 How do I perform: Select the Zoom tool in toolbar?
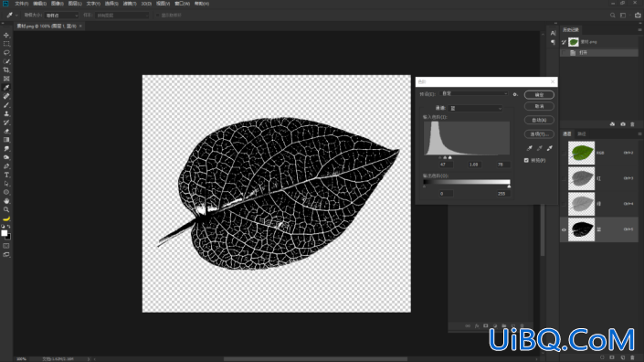tap(6, 209)
